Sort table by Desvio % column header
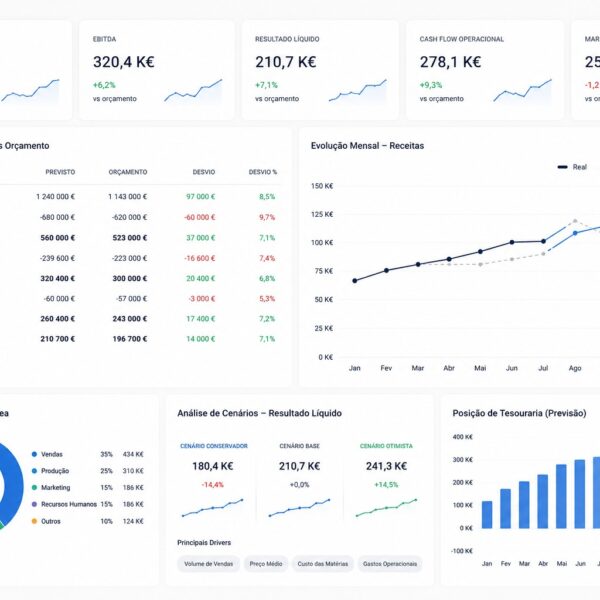 coord(262,172)
